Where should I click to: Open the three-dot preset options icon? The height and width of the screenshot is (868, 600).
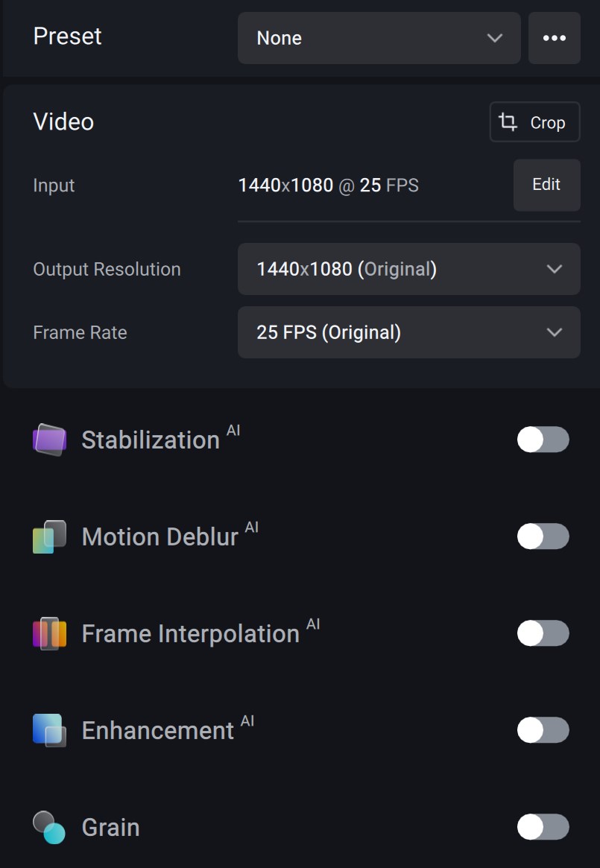click(555, 37)
